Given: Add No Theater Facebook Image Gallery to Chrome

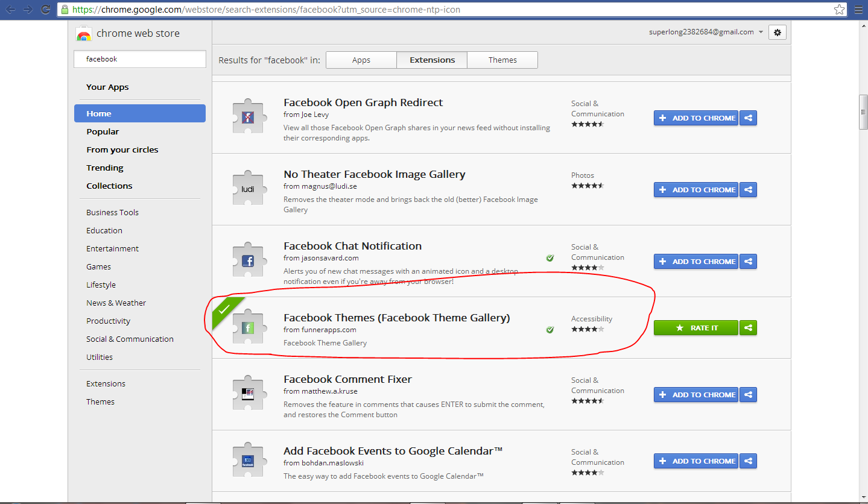Looking at the screenshot, I should (696, 190).
